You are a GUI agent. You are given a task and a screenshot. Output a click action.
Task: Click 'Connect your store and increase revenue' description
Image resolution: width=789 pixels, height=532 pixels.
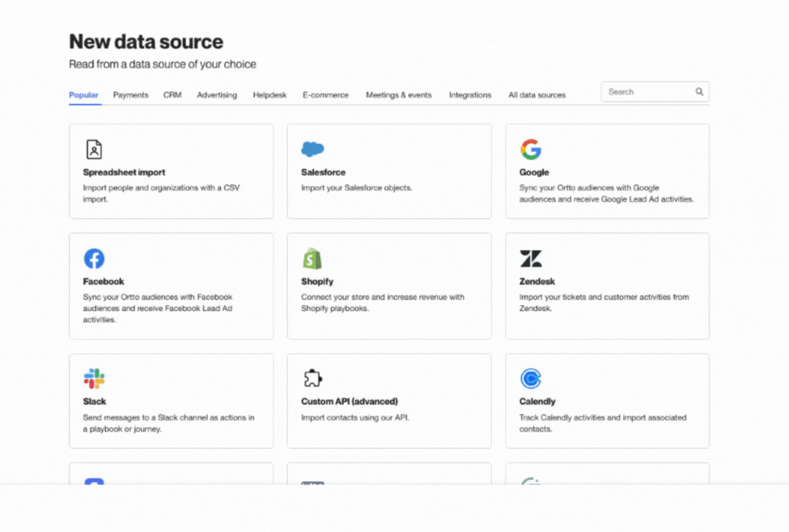tap(383, 303)
